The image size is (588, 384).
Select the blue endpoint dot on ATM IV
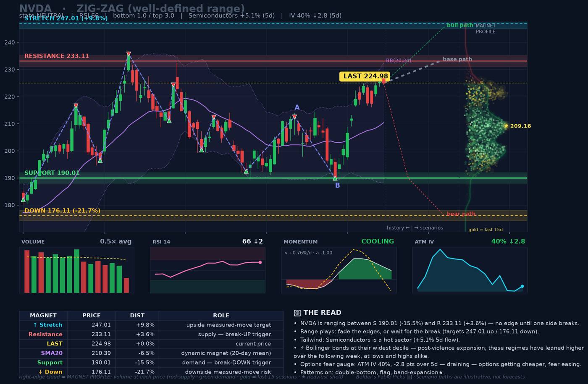[522, 286]
